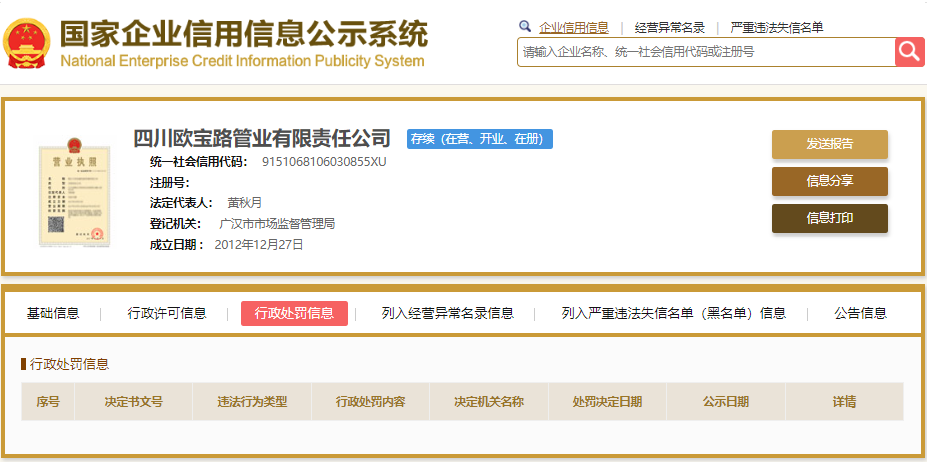927x462 pixels.
Task: Click the 违法行为类型 column header
Action: [x=252, y=402]
